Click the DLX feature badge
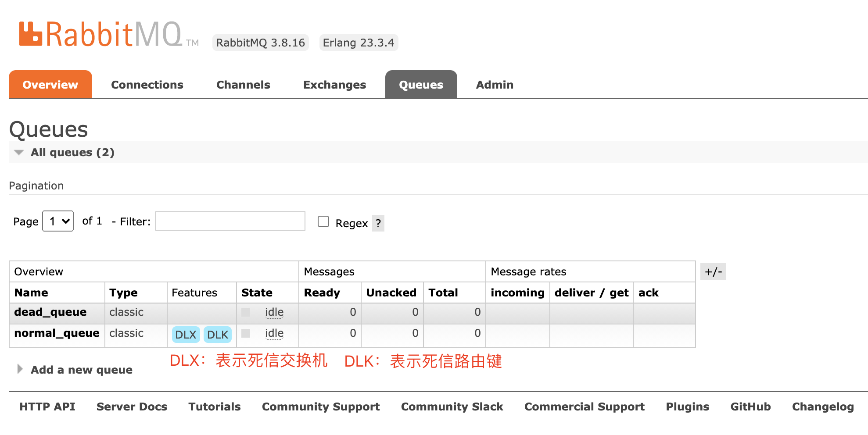This screenshot has width=868, height=435. (x=186, y=335)
